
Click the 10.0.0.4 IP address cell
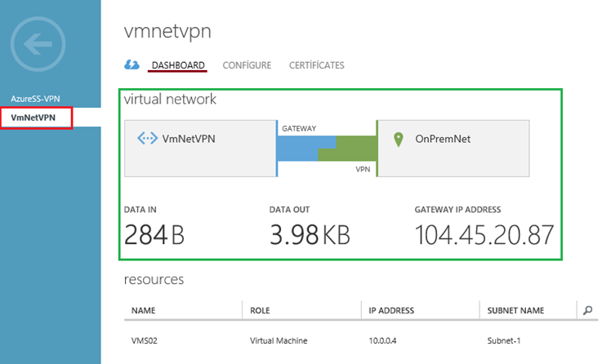coord(382,340)
